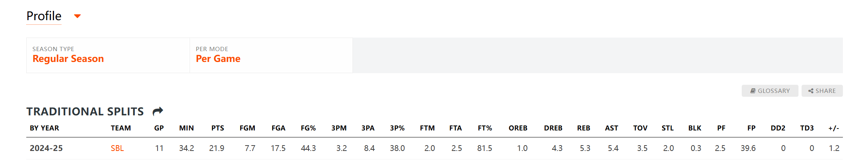Sort by the FG% column header
868x168 pixels.
tap(309, 128)
